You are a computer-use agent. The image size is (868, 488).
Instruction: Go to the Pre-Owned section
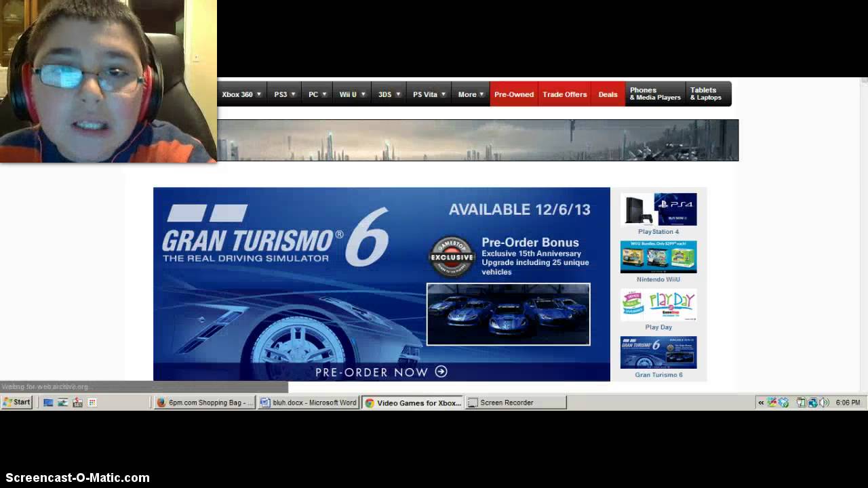tap(514, 94)
